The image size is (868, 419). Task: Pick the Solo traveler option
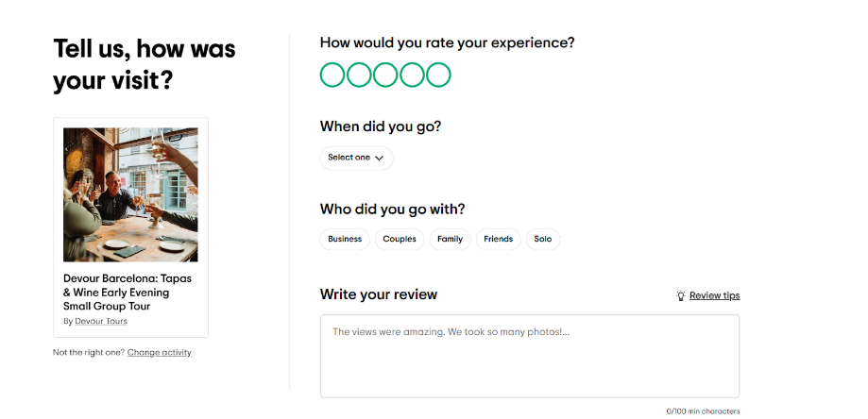pyautogui.click(x=543, y=239)
